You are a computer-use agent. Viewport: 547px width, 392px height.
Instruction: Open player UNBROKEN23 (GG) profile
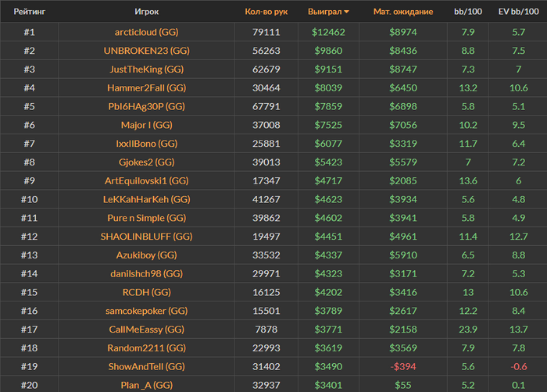pos(146,51)
